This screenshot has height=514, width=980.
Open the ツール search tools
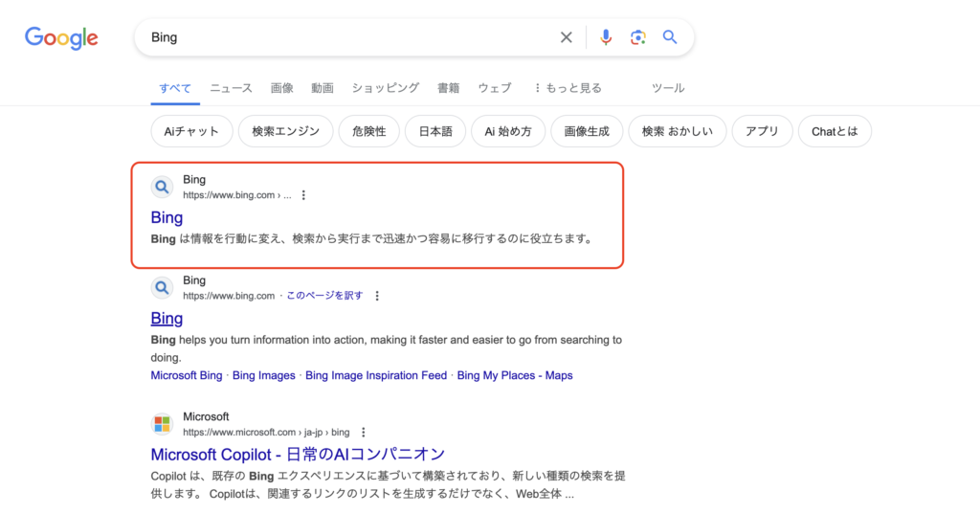[x=668, y=88]
